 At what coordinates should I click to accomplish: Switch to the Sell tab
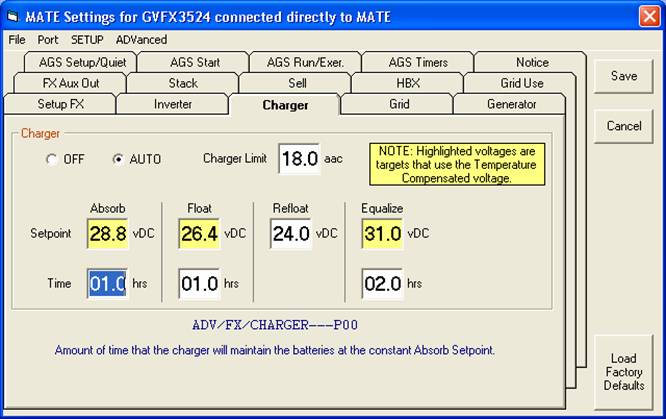(x=297, y=83)
